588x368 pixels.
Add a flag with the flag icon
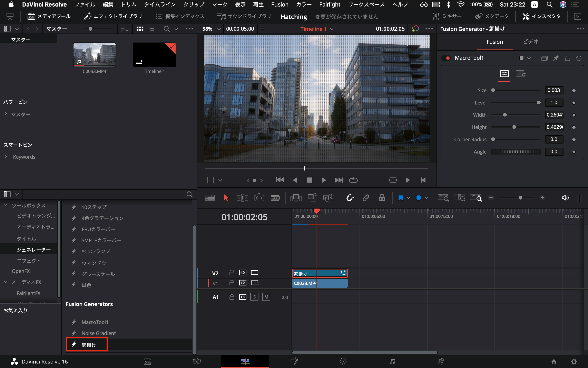tap(400, 198)
